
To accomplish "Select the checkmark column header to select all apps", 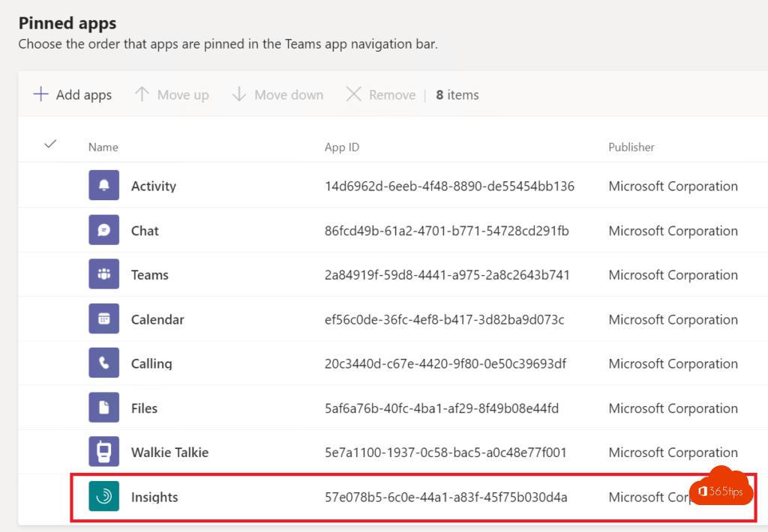I will click(x=50, y=144).
